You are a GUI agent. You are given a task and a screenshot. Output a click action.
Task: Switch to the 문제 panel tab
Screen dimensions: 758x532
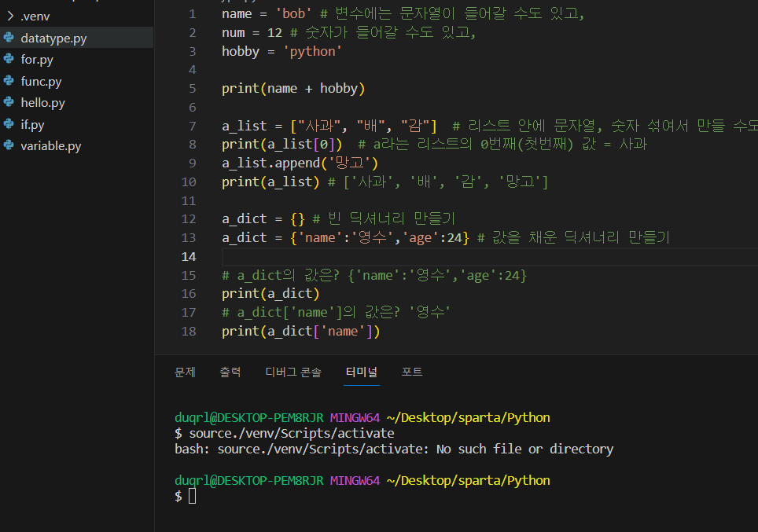(185, 372)
